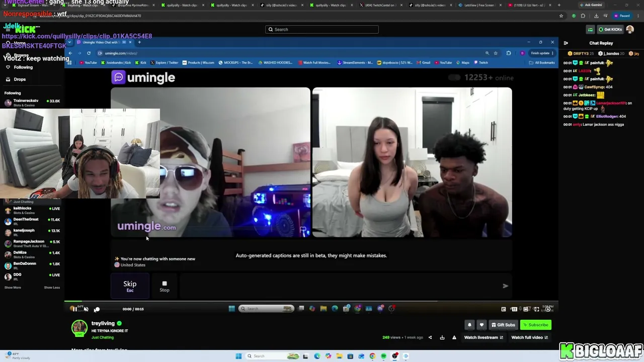This screenshot has height=362, width=644.
Task: Open the treyliving channel avatar
Action: coord(79,328)
